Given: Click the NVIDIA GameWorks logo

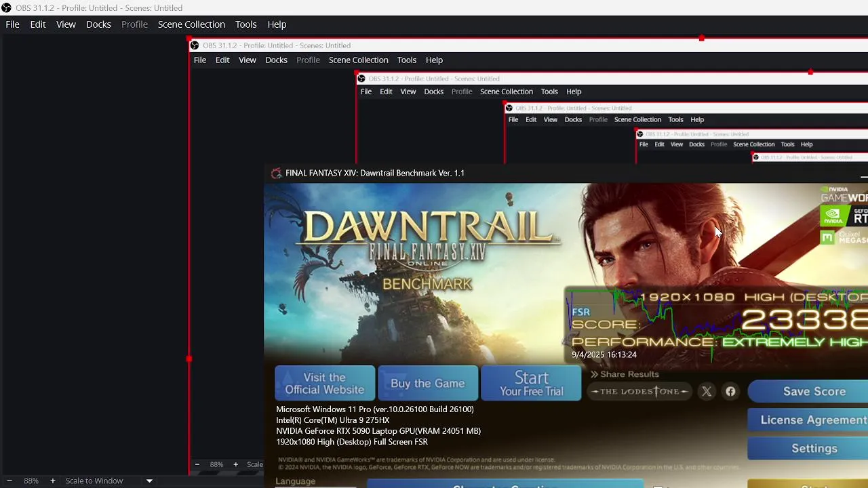Looking at the screenshot, I should point(844,195).
